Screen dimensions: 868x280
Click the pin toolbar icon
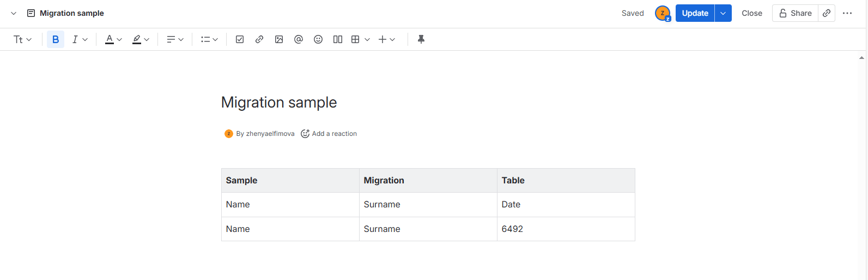[x=421, y=39]
